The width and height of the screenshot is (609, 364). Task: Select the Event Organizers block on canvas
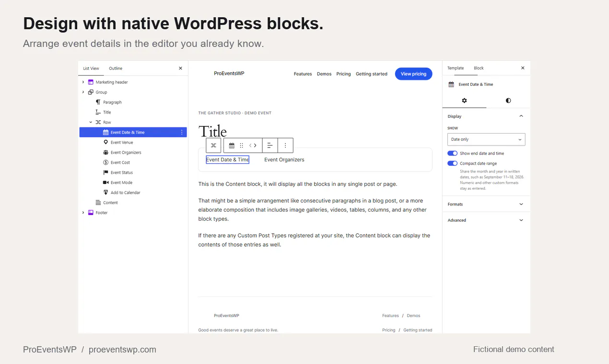[284, 160]
